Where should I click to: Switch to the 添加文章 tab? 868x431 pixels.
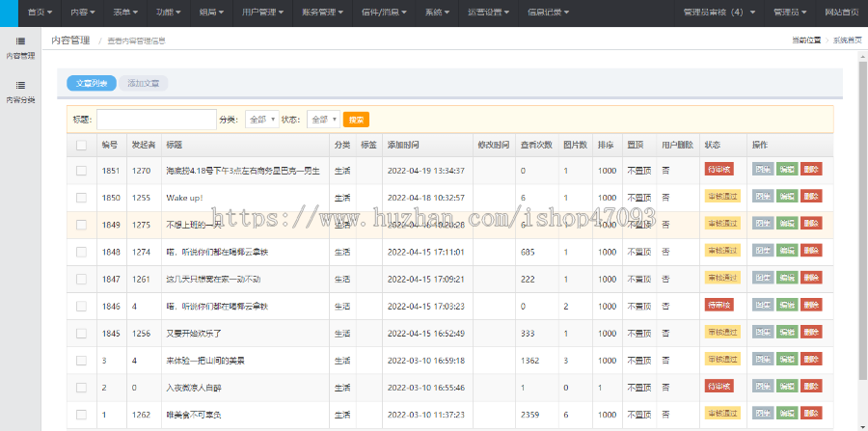(144, 83)
